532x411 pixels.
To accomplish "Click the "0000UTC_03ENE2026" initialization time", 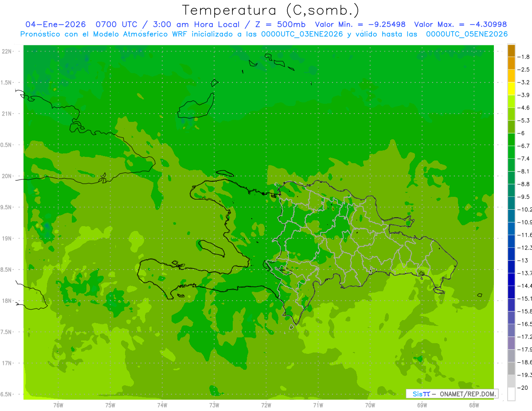I will pos(302,34).
